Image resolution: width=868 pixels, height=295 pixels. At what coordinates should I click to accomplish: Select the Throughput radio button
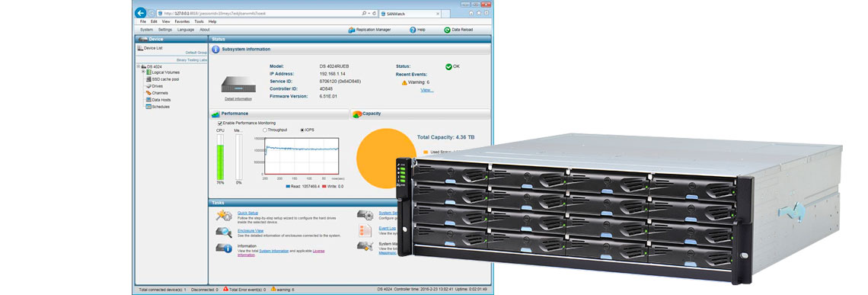265,130
